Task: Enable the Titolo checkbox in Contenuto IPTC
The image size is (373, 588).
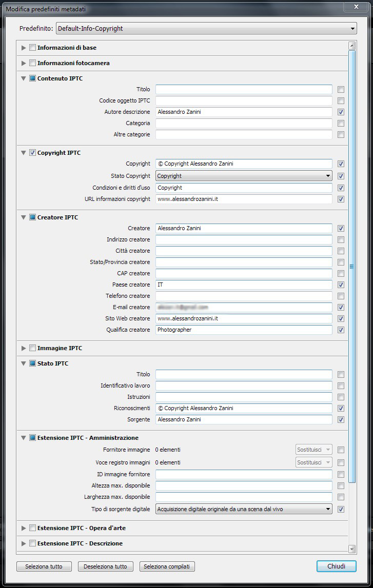Action: [x=341, y=90]
